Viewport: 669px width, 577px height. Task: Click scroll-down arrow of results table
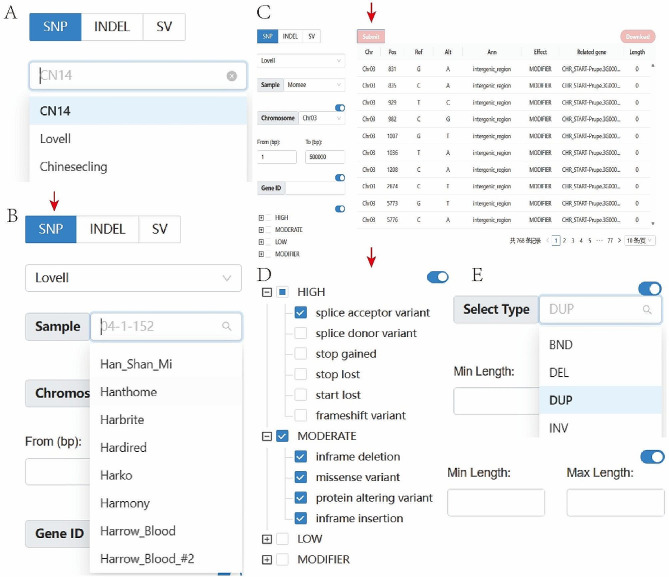[x=652, y=223]
